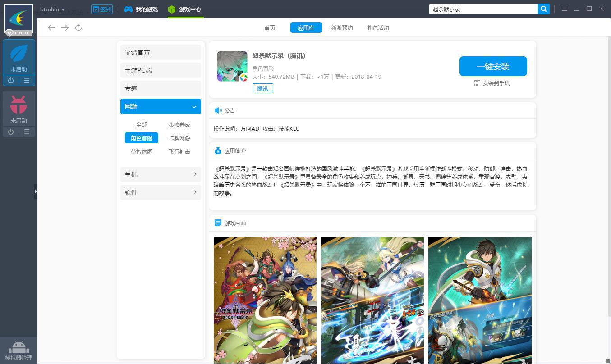Image resolution: width=611 pixels, height=364 pixels.
Task: Open menu of blue leaf emulator
Action: 27,81
